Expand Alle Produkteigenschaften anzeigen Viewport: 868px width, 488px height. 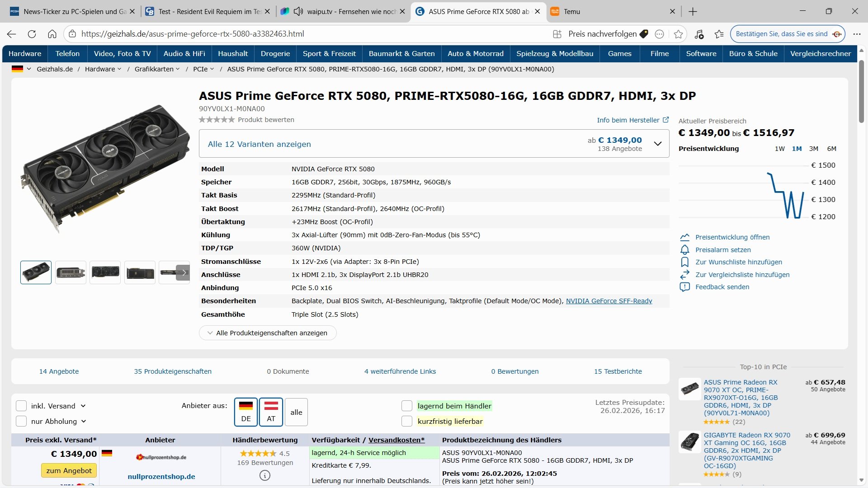pyautogui.click(x=268, y=333)
